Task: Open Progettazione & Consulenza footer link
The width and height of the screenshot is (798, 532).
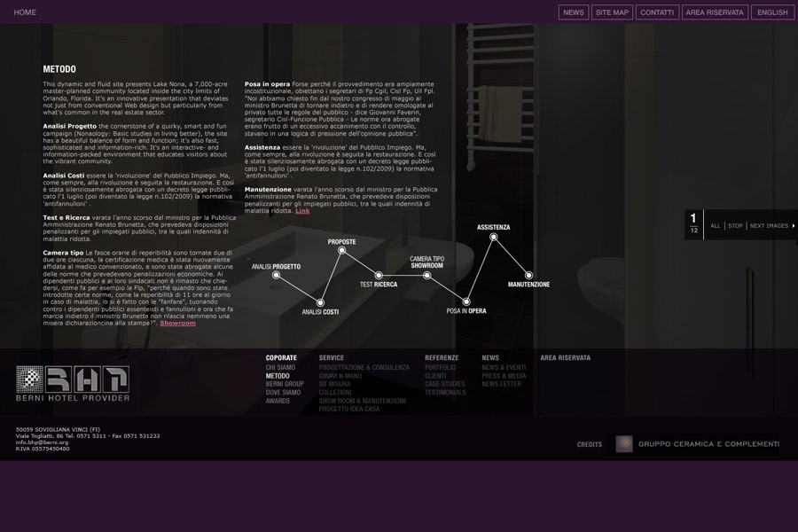Action: (x=364, y=367)
